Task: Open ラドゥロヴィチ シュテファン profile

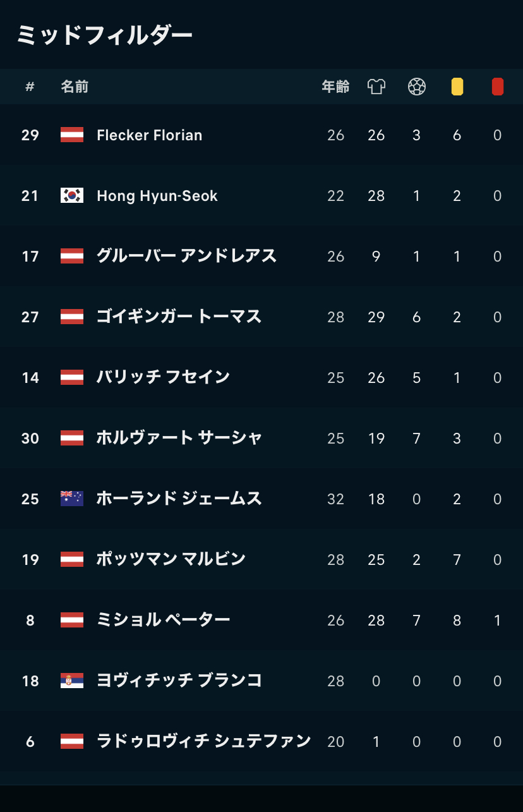Action: point(203,741)
